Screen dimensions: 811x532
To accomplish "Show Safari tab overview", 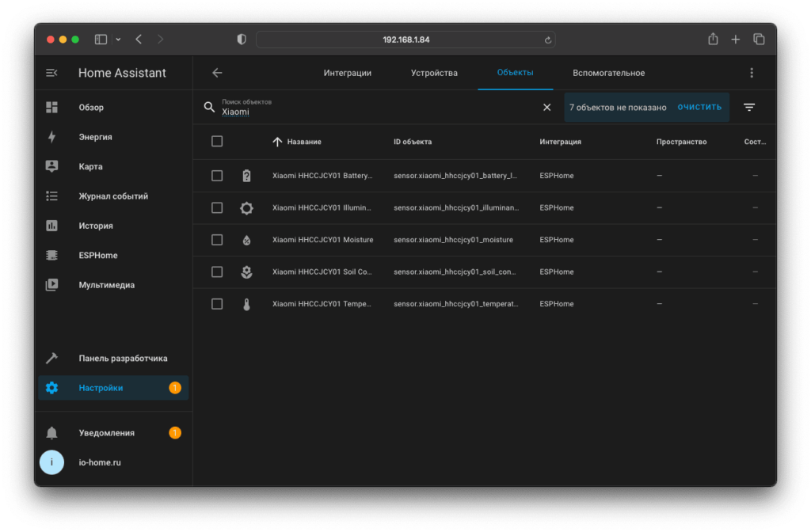I will (759, 40).
